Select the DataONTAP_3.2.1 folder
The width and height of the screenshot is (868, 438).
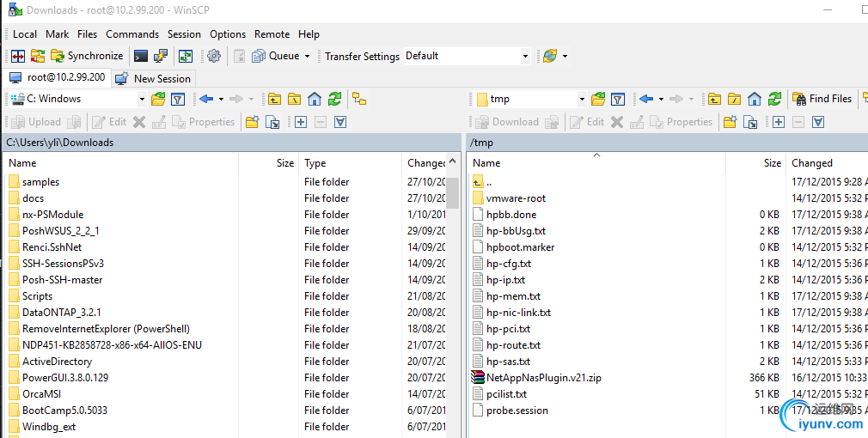(x=61, y=313)
